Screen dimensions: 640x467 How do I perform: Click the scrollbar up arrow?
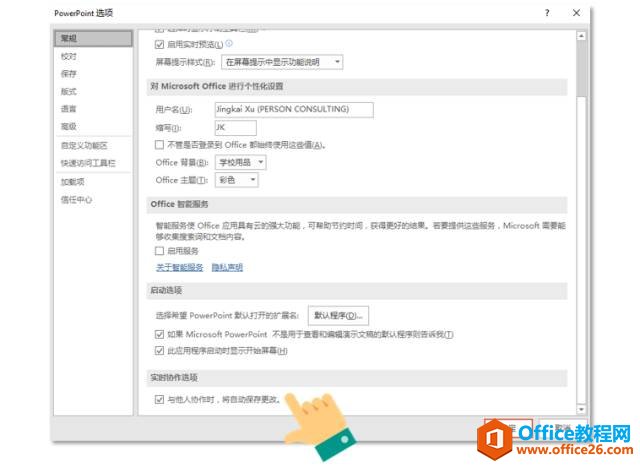click(x=581, y=36)
